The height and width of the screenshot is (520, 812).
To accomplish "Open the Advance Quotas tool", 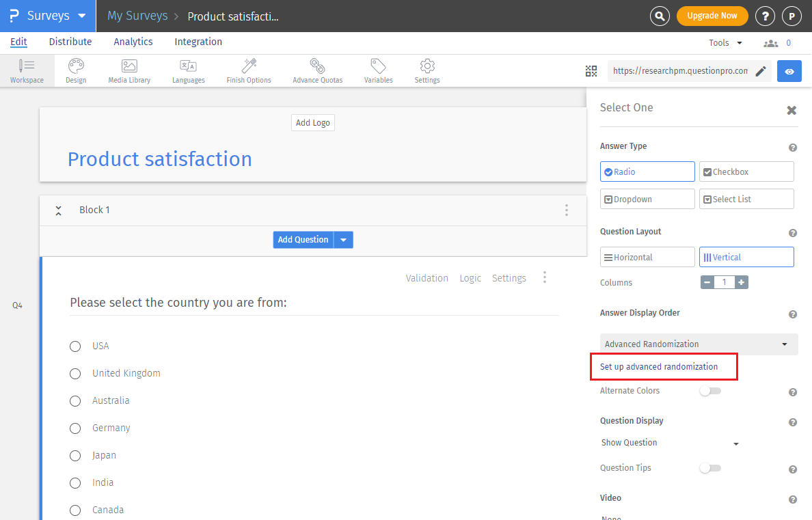I will [x=317, y=70].
